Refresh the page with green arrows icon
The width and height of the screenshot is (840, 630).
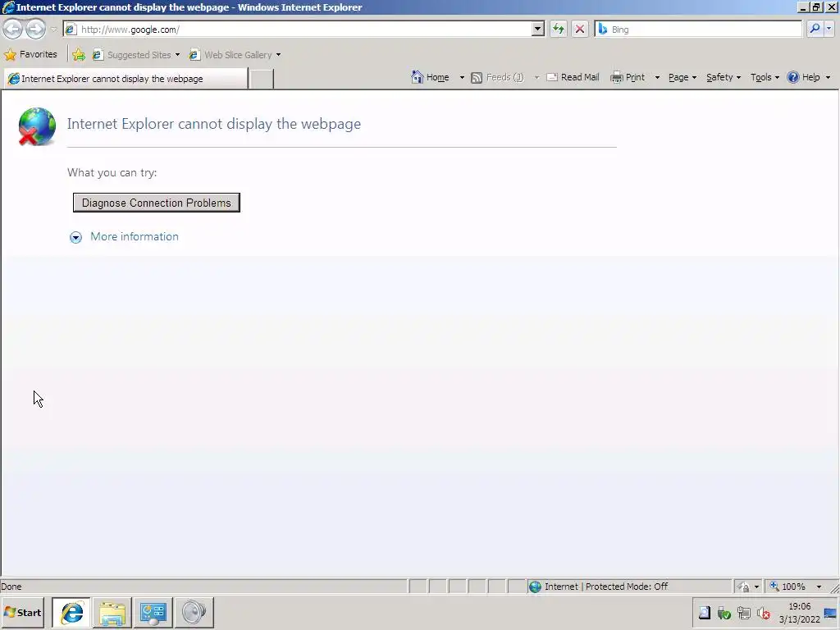pyautogui.click(x=558, y=30)
